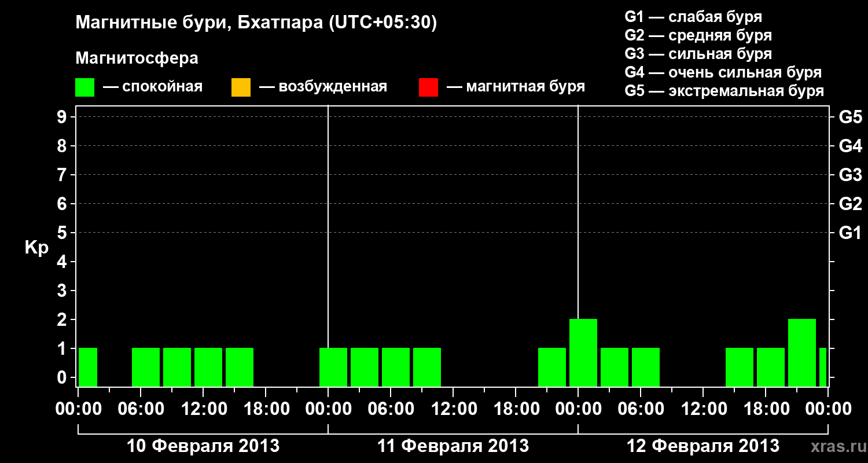Click the tall Kp 2 bar near the end of 12 February
The height and width of the screenshot is (463, 868).
(802, 353)
